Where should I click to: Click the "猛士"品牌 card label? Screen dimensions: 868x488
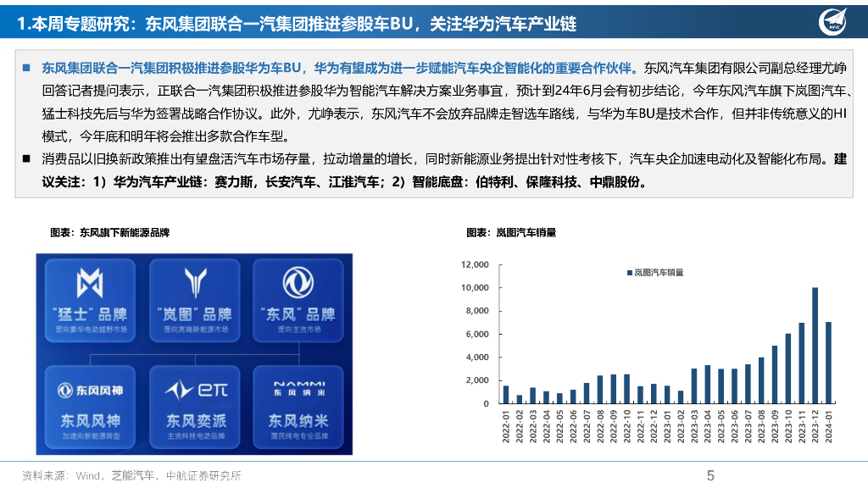[x=90, y=314]
